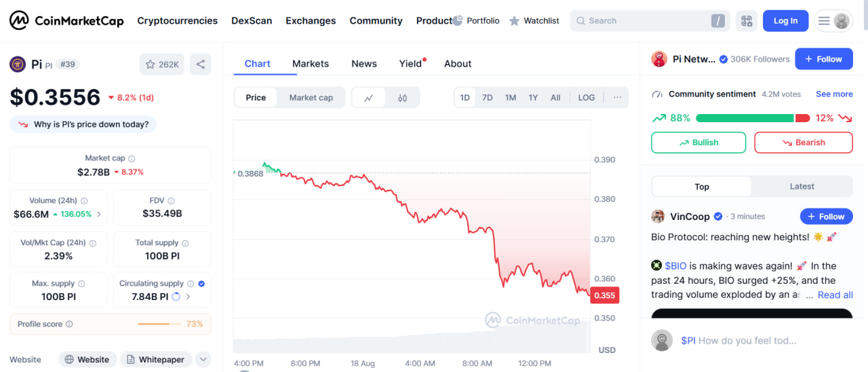Click the Log In button
This screenshot has height=372, width=868.
(x=785, y=21)
